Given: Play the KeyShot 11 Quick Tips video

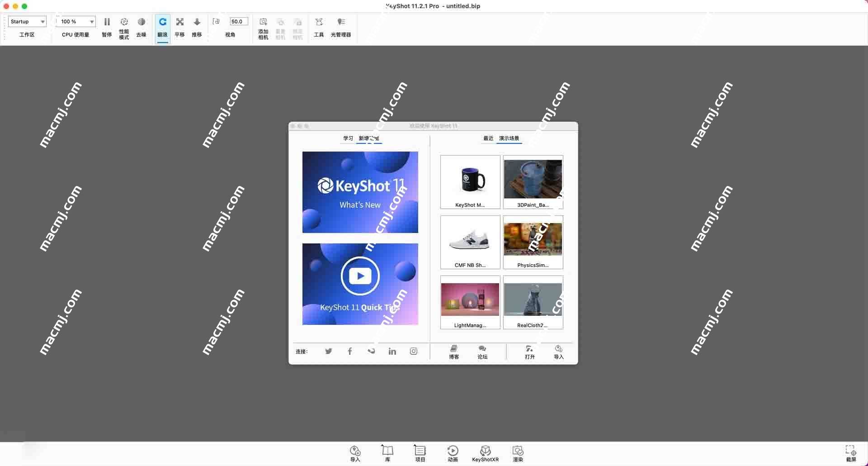Looking at the screenshot, I should tap(360, 284).
